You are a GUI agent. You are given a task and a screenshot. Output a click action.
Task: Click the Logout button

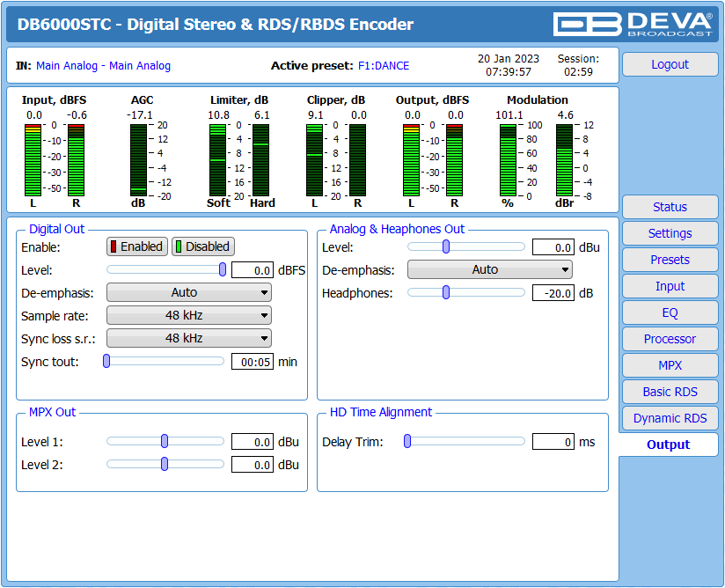pos(670,64)
